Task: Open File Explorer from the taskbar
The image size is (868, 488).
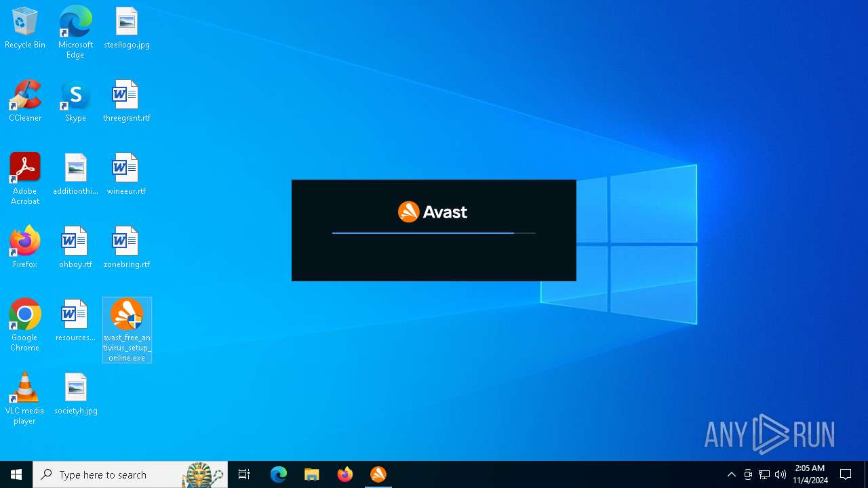Action: click(312, 474)
